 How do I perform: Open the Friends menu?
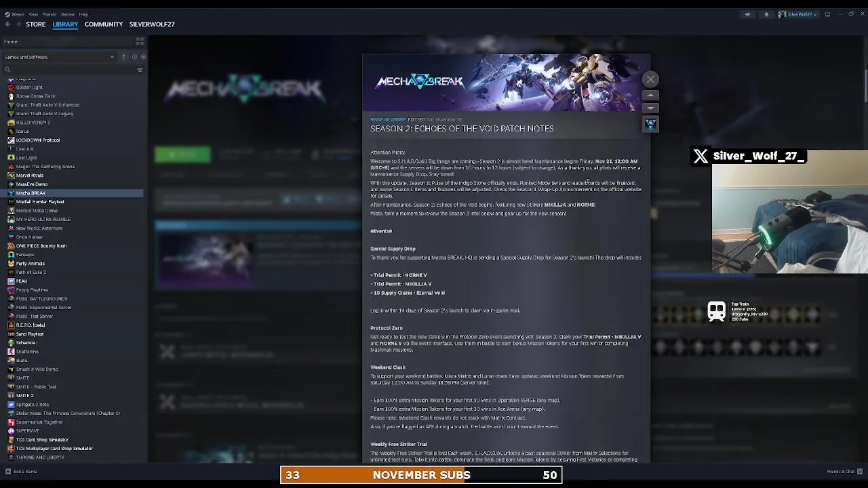coord(50,14)
